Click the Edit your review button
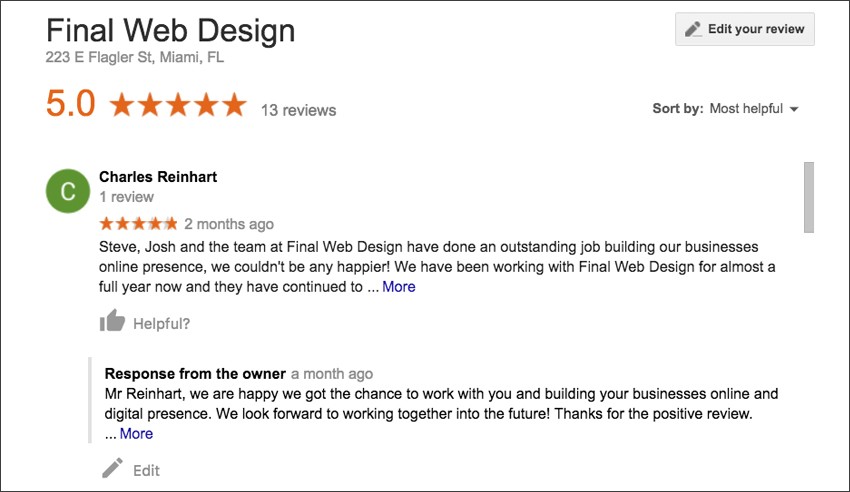The width and height of the screenshot is (850, 492). coord(744,29)
